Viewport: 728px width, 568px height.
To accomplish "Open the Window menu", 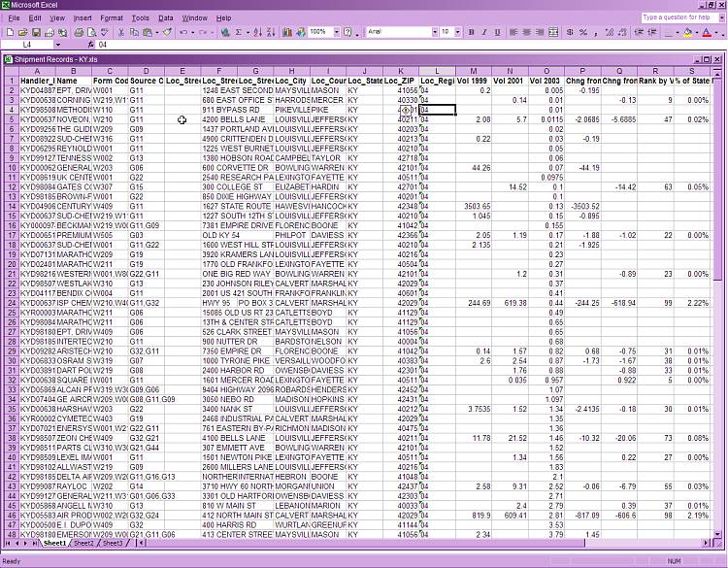I will pos(194,18).
